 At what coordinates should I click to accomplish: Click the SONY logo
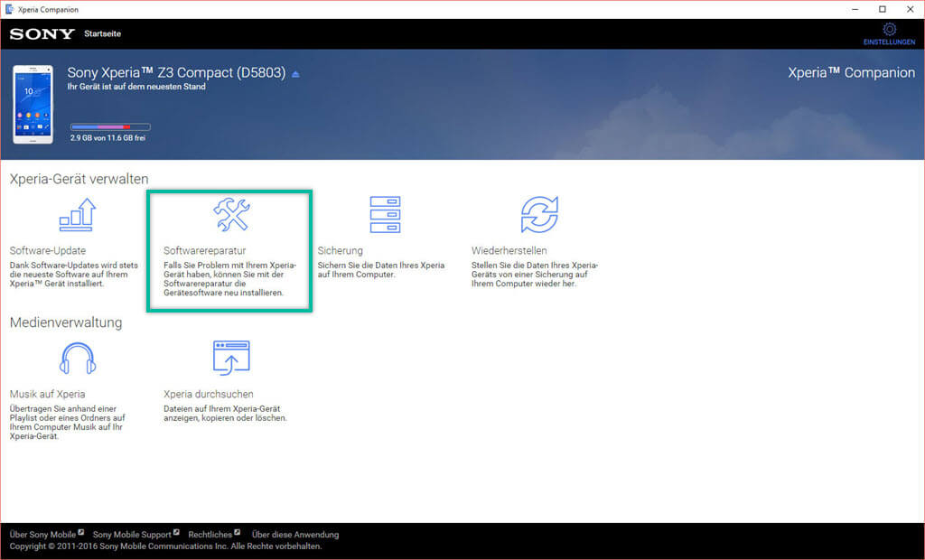[42, 34]
